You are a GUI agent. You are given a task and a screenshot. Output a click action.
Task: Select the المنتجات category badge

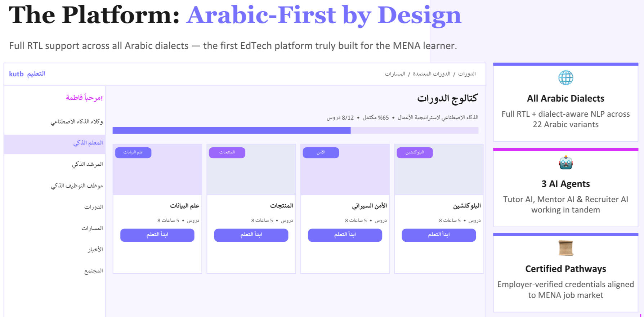pyautogui.click(x=227, y=152)
